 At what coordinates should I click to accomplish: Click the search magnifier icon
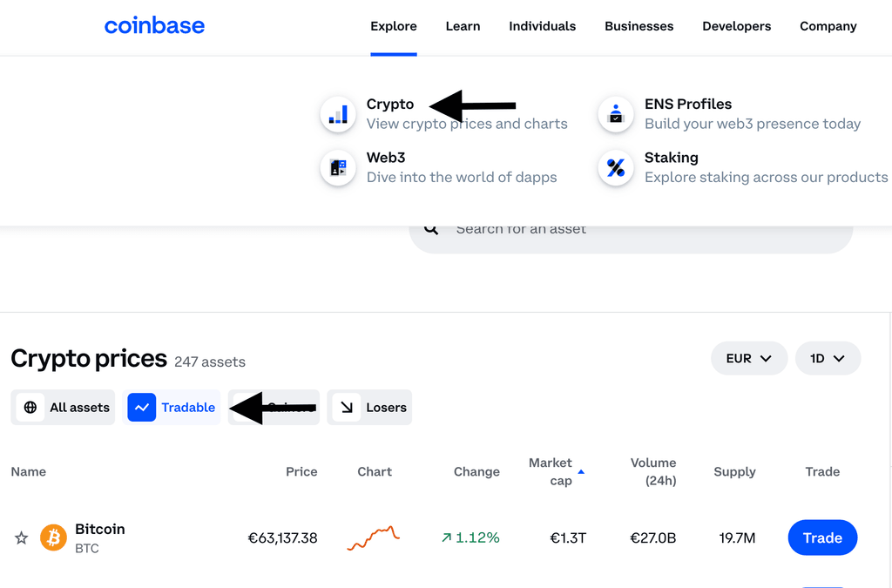point(431,227)
